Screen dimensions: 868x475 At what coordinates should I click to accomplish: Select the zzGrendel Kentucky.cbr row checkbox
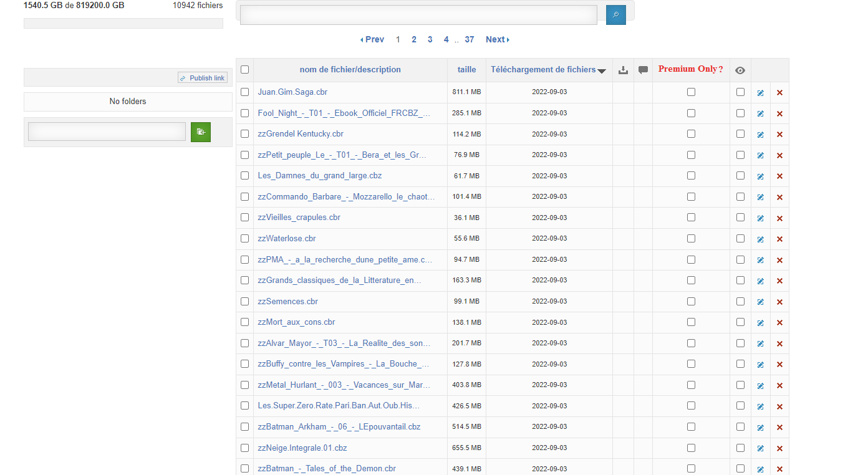point(244,133)
